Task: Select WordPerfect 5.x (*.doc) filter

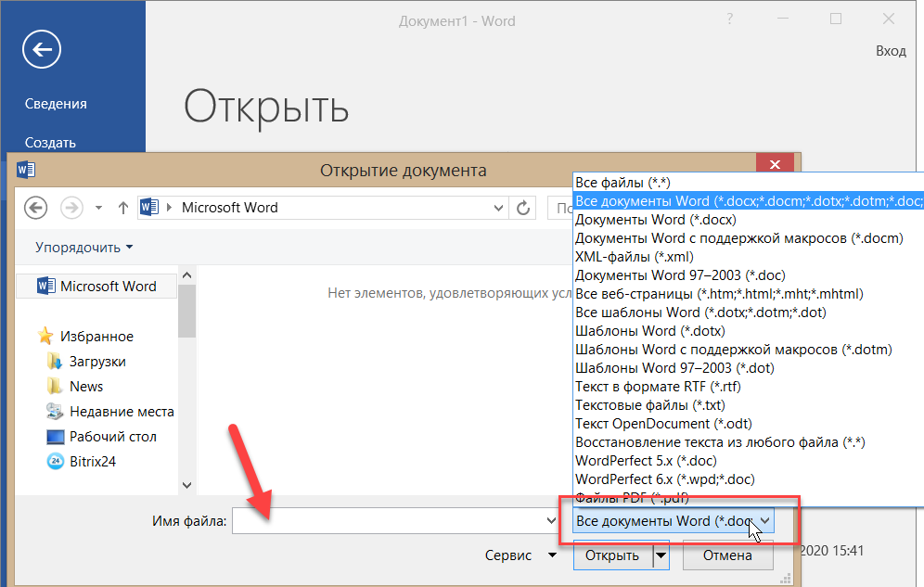Action: click(x=749, y=460)
